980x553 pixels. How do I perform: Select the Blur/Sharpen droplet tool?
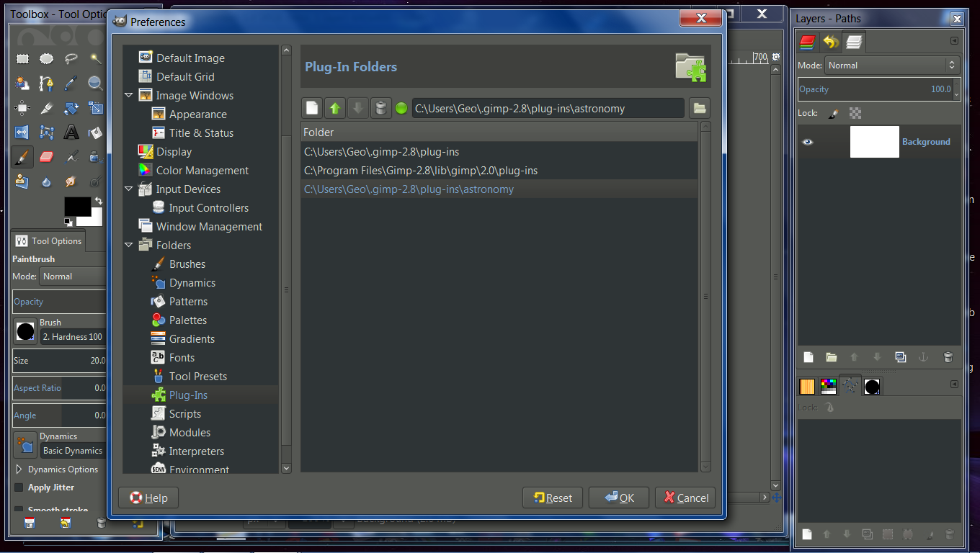click(47, 181)
